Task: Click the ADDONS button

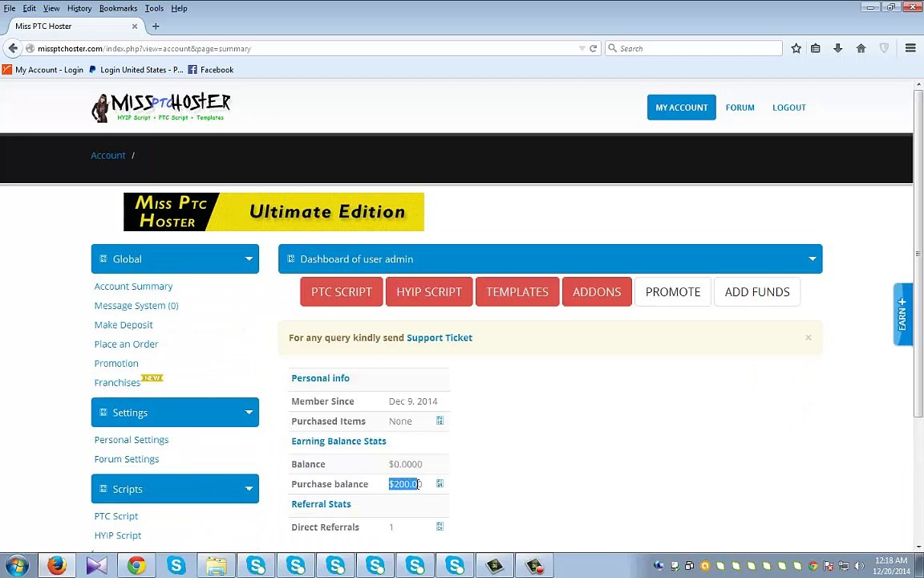Action: 597,292
